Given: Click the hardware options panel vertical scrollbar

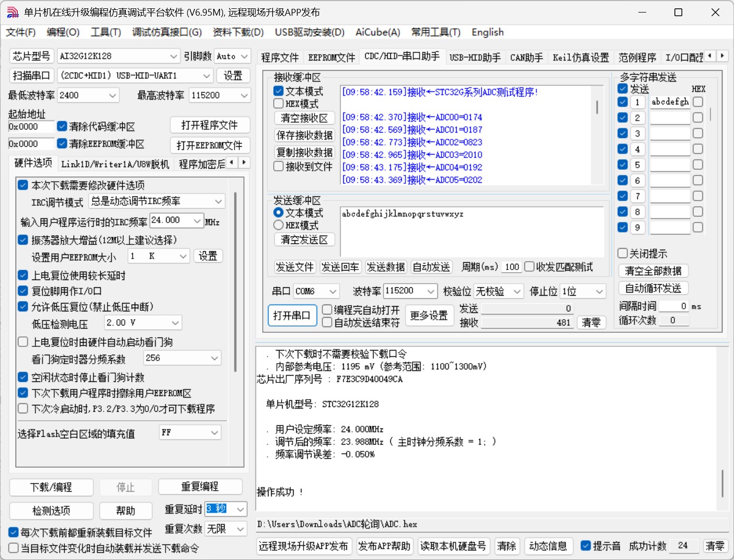Looking at the screenshot, I should (x=236, y=282).
